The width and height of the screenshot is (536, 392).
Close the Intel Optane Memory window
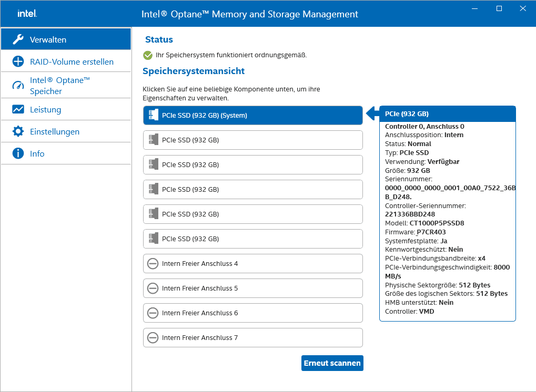tap(523, 8)
